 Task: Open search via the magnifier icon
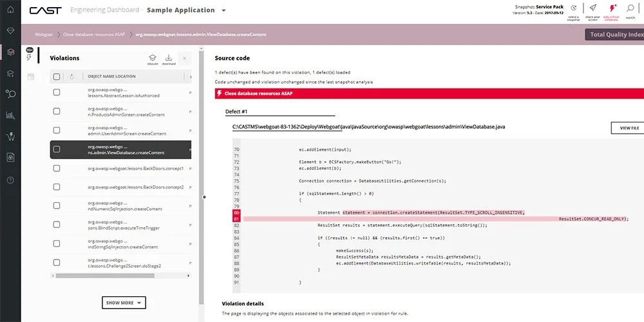630,8
